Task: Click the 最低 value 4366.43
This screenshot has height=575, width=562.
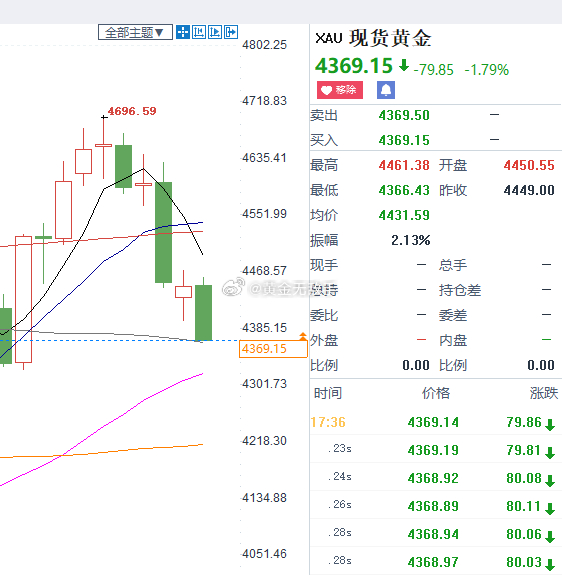Action: click(x=404, y=190)
